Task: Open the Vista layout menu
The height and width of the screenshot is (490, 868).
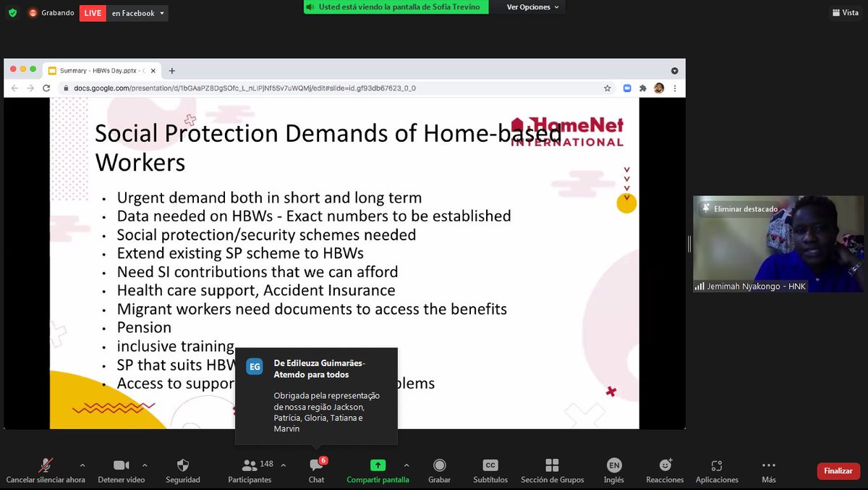Action: tap(845, 13)
